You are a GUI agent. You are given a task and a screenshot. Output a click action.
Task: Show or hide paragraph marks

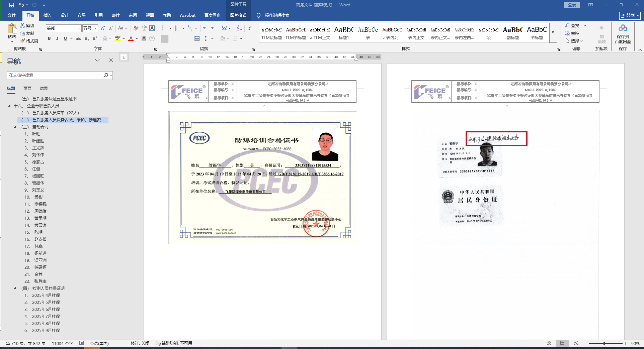click(x=250, y=28)
